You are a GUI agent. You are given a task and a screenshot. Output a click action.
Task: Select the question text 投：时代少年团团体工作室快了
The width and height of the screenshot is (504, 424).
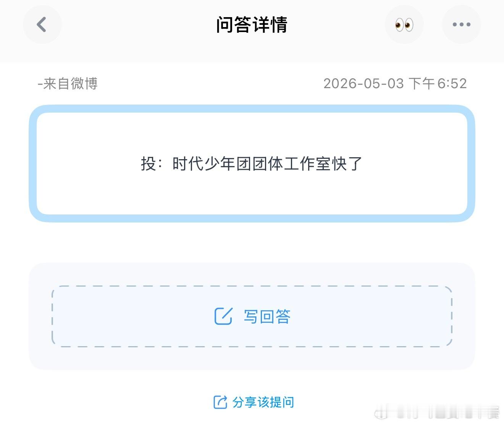(252, 164)
